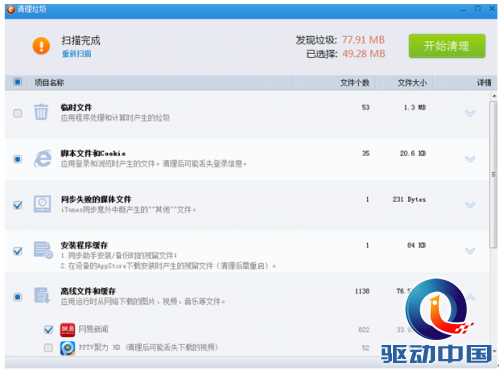Uncheck the 网易新闻 checkbox
The image size is (499, 370).
[49, 330]
